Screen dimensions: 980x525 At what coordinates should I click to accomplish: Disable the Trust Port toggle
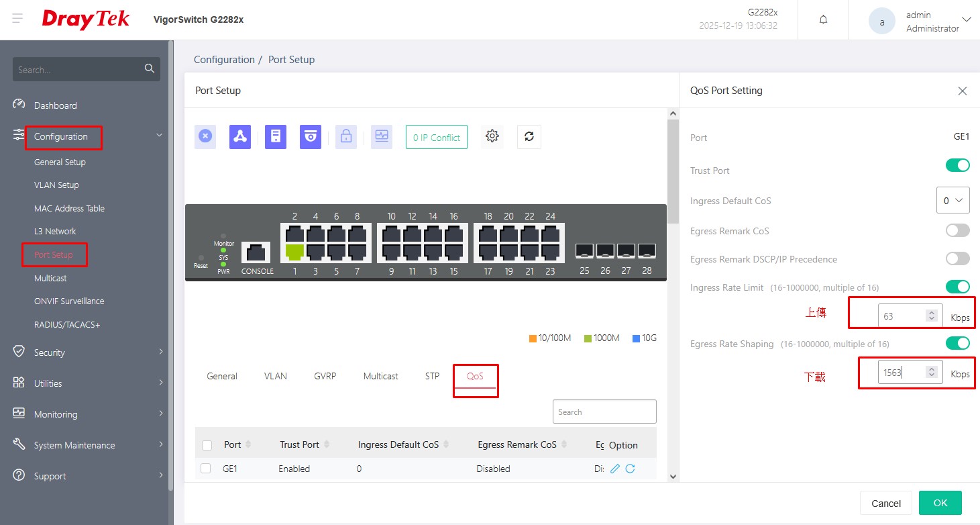(957, 165)
